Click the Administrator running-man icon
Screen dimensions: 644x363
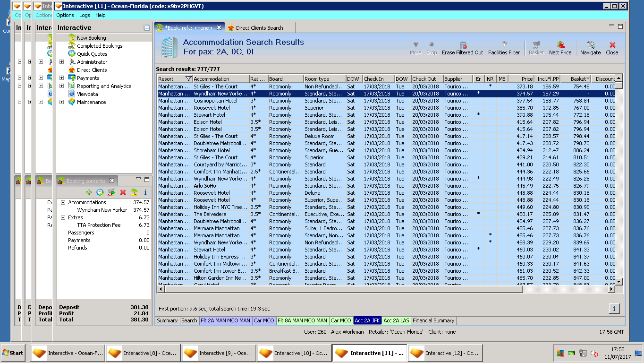point(72,62)
